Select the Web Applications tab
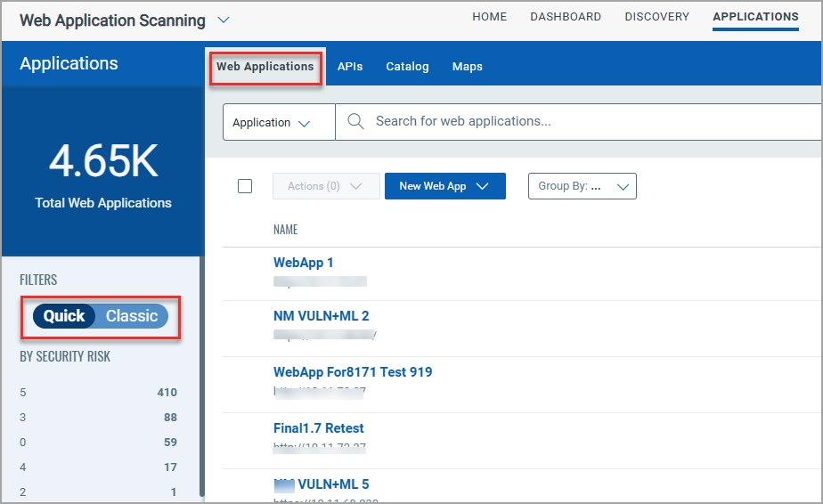 pos(265,67)
